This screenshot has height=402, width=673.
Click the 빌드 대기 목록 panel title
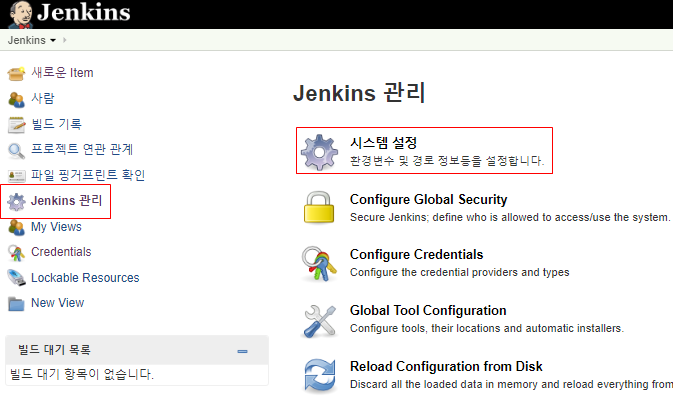54,350
